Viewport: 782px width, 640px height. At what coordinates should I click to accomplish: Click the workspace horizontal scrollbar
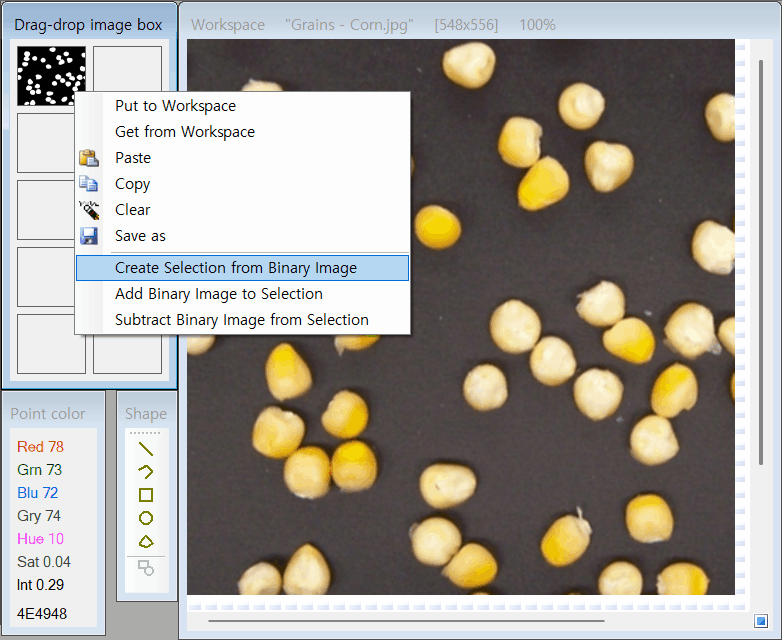pyautogui.click(x=406, y=621)
